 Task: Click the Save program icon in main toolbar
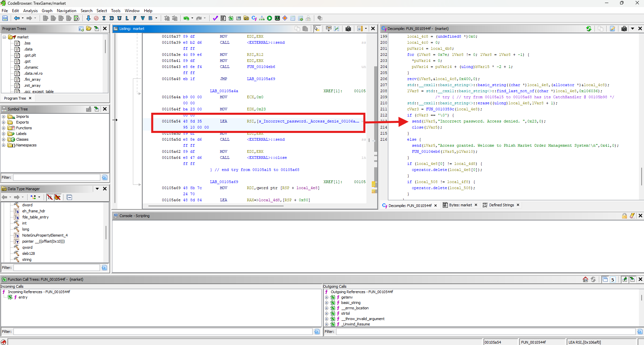[x=5, y=18]
